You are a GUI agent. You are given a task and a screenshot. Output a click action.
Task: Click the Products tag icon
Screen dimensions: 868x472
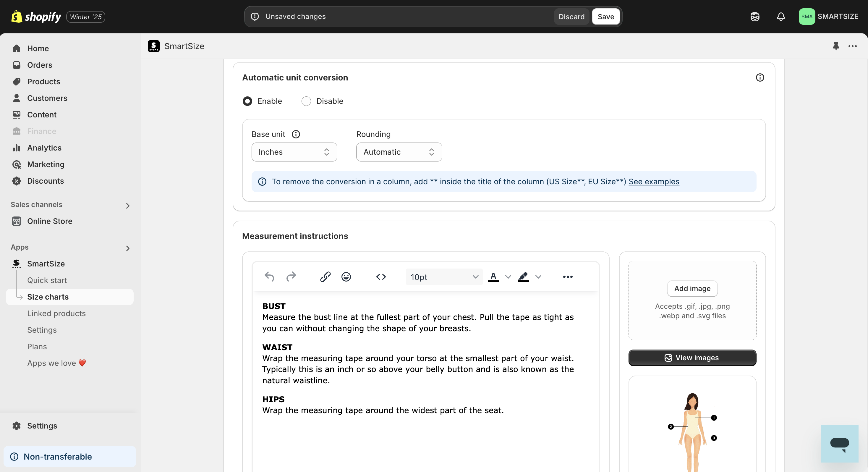coord(17,82)
